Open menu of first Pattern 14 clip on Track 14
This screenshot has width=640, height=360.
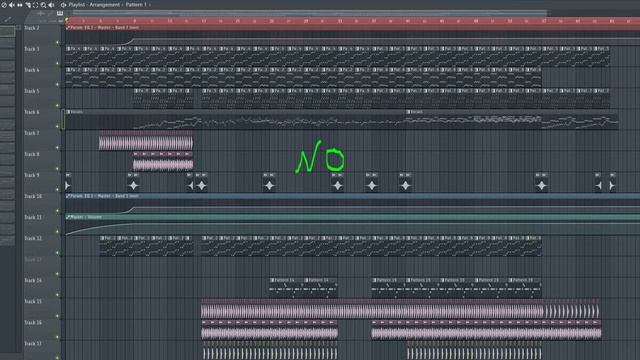tap(272, 280)
